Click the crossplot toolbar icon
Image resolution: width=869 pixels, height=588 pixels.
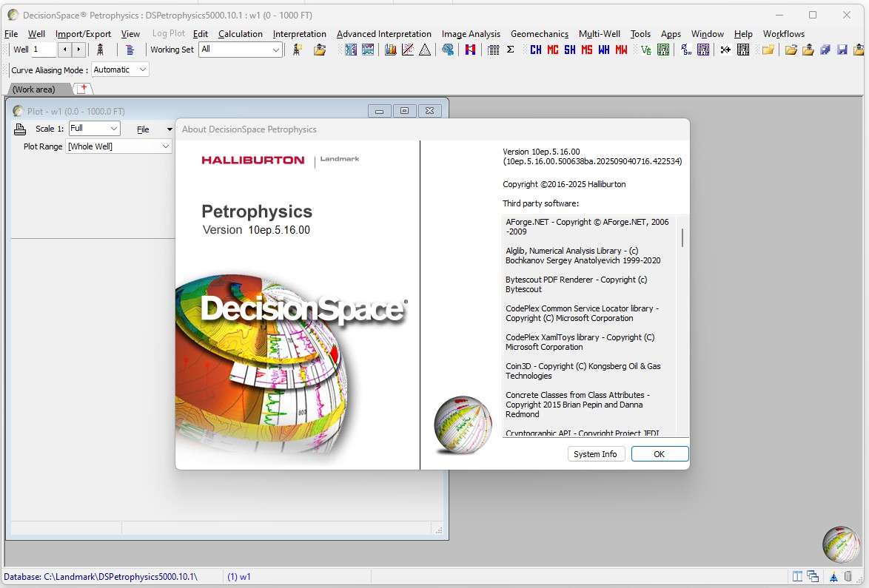[x=407, y=50]
